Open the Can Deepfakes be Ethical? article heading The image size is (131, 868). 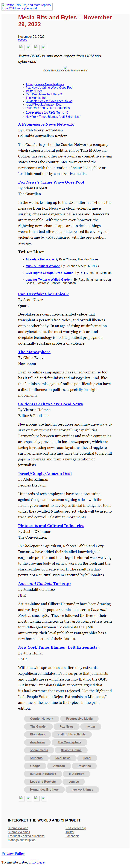(43, 294)
